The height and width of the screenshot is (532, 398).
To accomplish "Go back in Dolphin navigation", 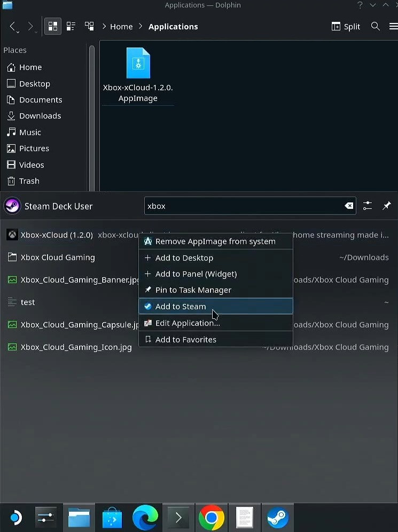I will click(12, 27).
